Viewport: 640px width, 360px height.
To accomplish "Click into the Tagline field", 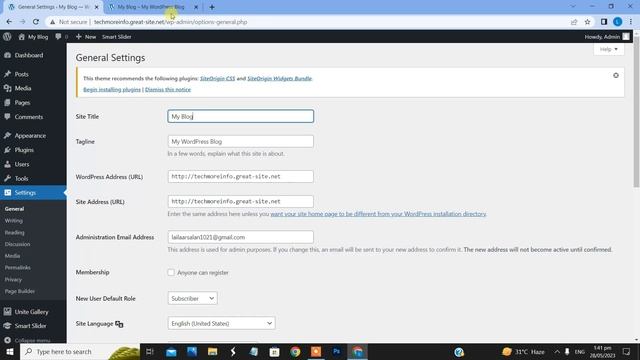I will click(240, 142).
